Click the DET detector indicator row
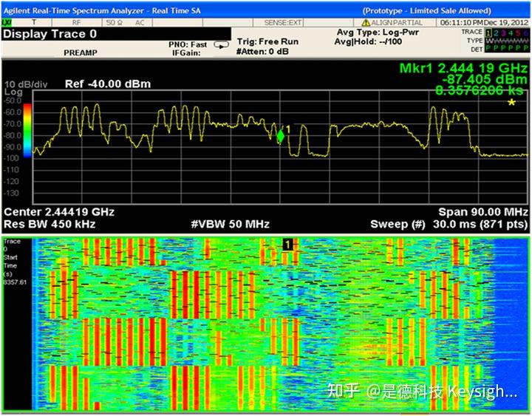This screenshot has height=416, width=532. click(507, 49)
